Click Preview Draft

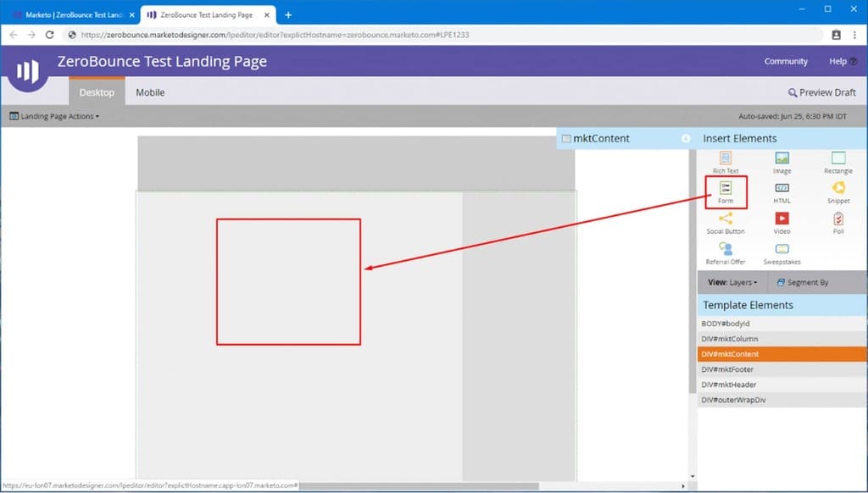pyautogui.click(x=821, y=92)
